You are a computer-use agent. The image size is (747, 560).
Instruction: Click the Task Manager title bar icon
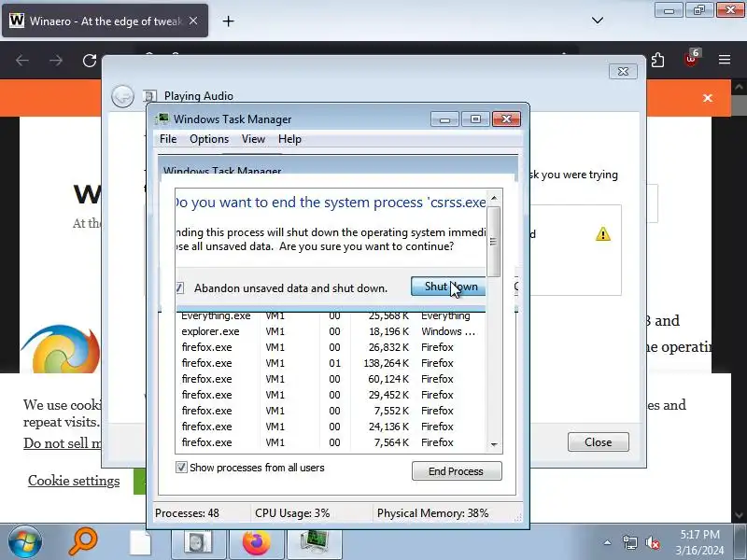point(162,119)
